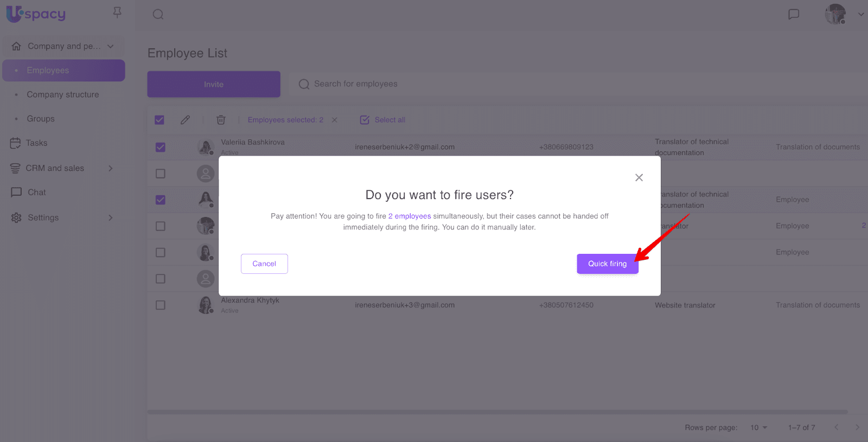The width and height of the screenshot is (868, 442).
Task: Uncheck Valeriia Bashkirova's row checkbox
Action: tap(161, 147)
